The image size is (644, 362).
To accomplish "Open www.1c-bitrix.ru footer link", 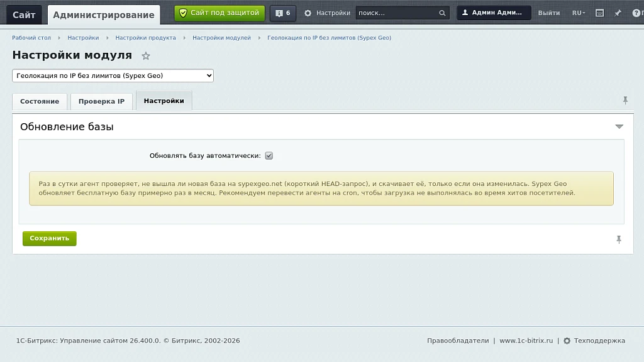I will pyautogui.click(x=526, y=341).
